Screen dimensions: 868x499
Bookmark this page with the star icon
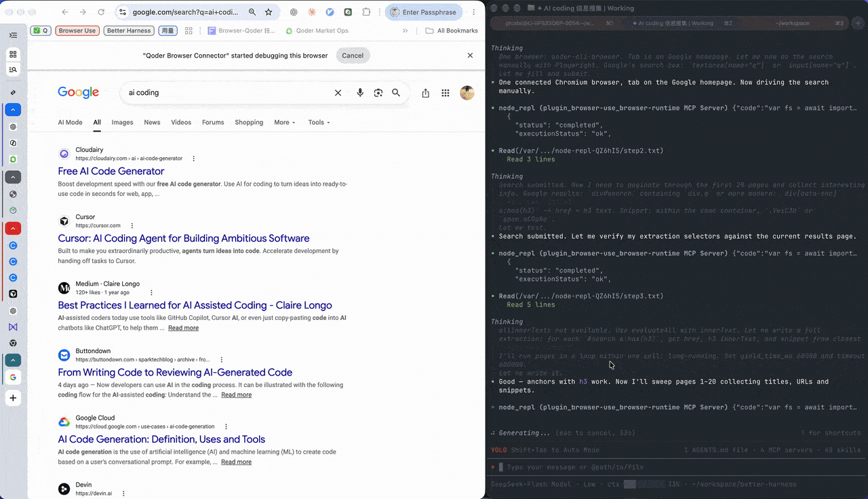269,12
